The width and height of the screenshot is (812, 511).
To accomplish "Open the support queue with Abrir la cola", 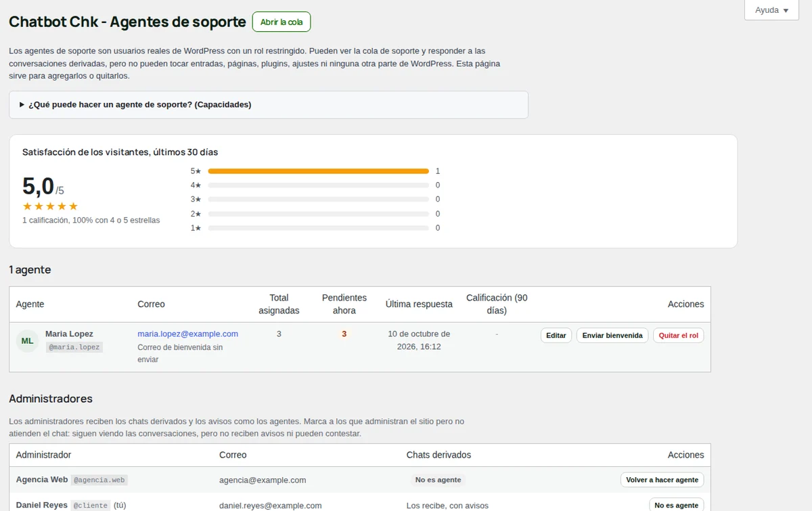I will point(281,22).
